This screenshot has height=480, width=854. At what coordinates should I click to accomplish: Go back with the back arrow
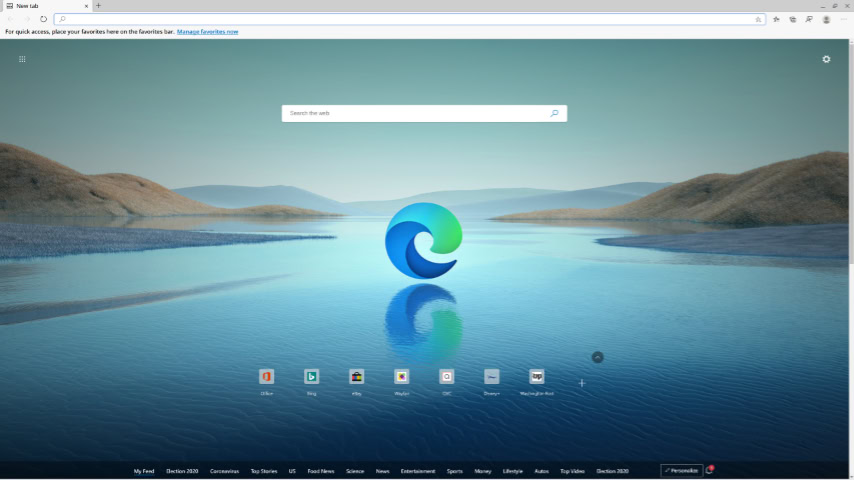click(x=10, y=19)
